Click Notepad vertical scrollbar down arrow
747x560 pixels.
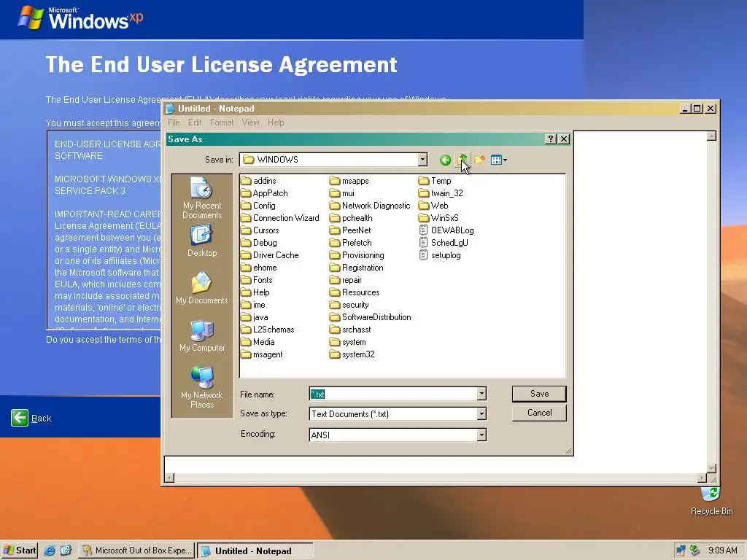tap(711, 468)
